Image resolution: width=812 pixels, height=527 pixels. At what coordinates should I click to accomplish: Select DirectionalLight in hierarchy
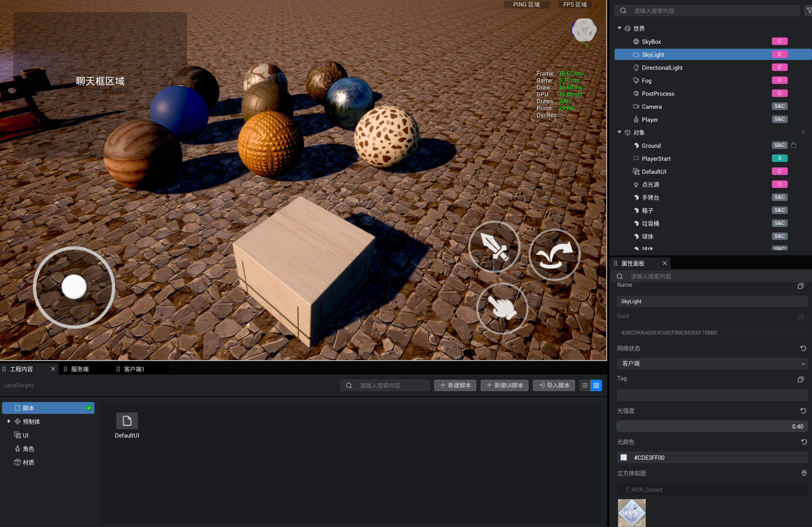pyautogui.click(x=662, y=68)
